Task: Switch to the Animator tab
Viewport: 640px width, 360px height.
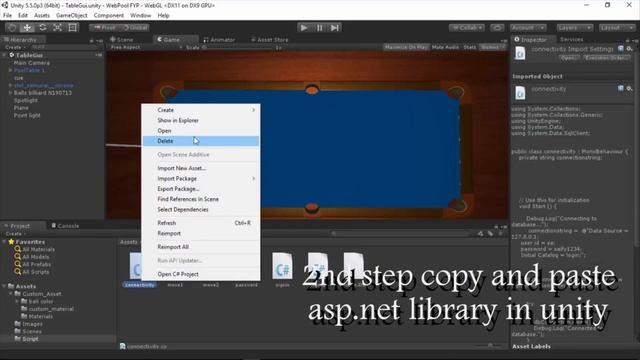Action: point(219,40)
